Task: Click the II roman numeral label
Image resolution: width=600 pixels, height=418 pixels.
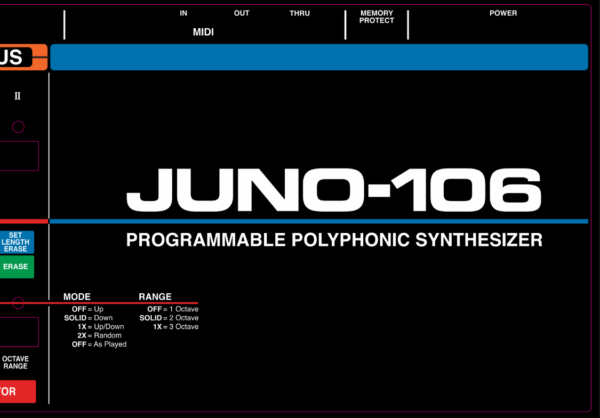Action: (18, 96)
